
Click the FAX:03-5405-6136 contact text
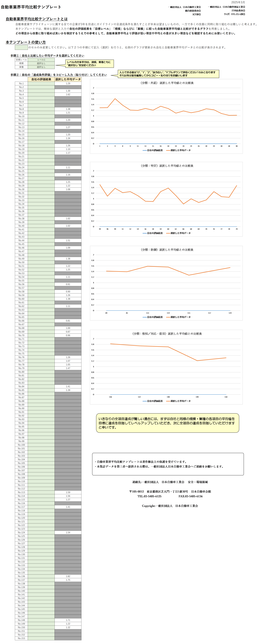tap(191, 496)
